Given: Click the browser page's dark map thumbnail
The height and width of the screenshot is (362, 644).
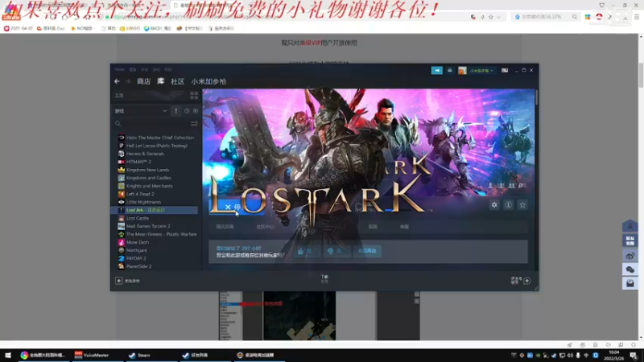Looking at the screenshot, I should point(299,315).
